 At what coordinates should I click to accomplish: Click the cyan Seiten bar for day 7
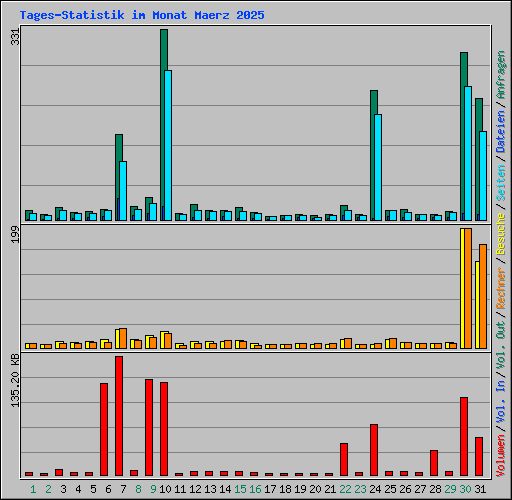pyautogui.click(x=123, y=191)
